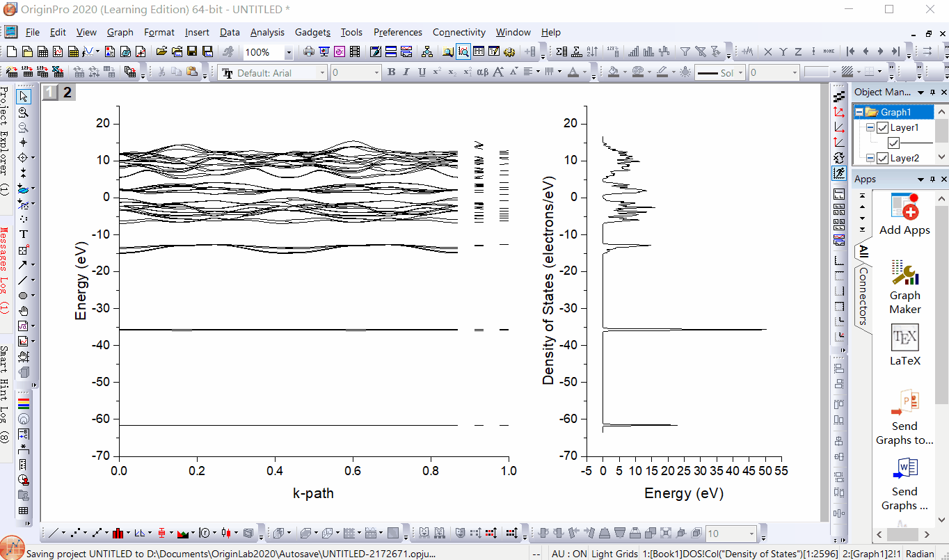This screenshot has width=949, height=560.
Task: Pick the line color pen
Action: pos(661,72)
